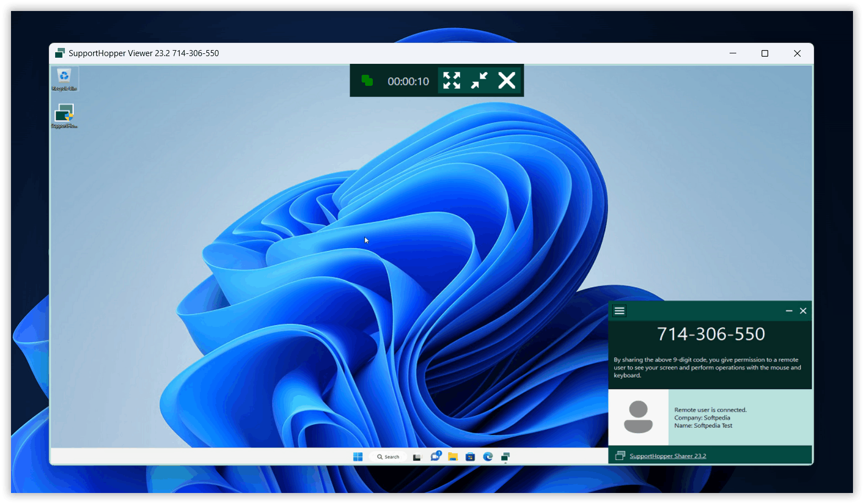Screen dimensions: 864x504
Task: Click the sharing permission notice in Sharer panel
Action: click(x=707, y=368)
